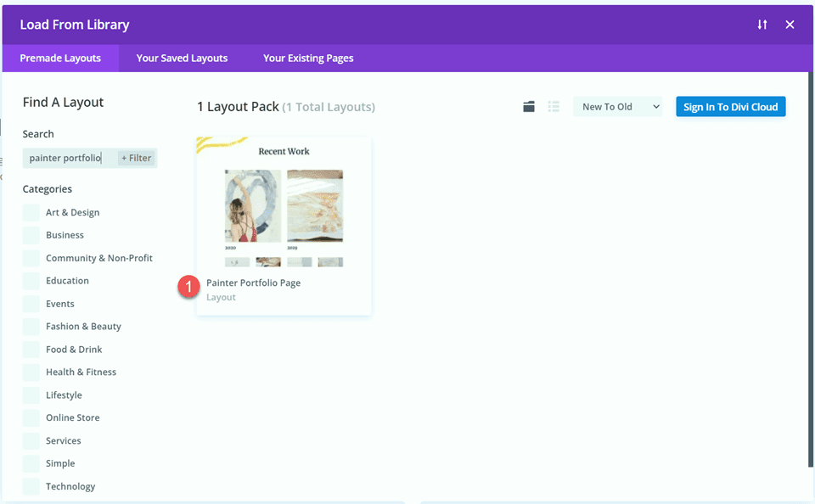Image resolution: width=815 pixels, height=504 pixels.
Task: Switch to the Your Saved Layouts tab
Action: coord(182,58)
